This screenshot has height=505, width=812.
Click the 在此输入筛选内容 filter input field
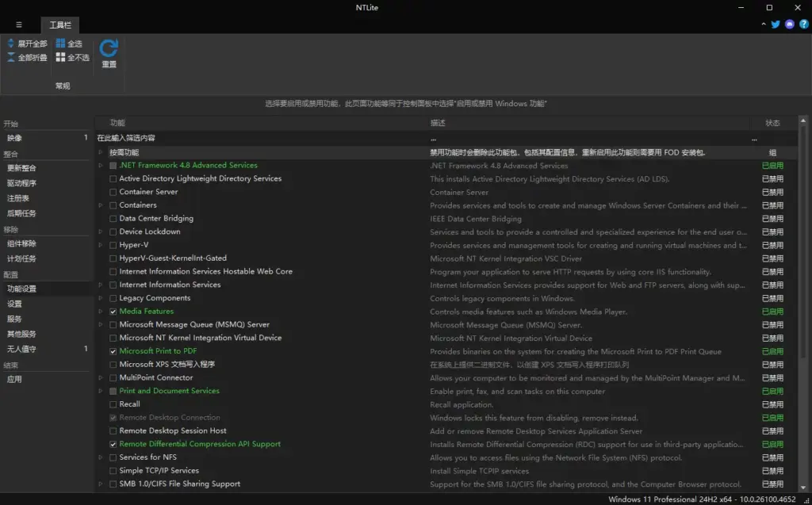[x=262, y=138]
